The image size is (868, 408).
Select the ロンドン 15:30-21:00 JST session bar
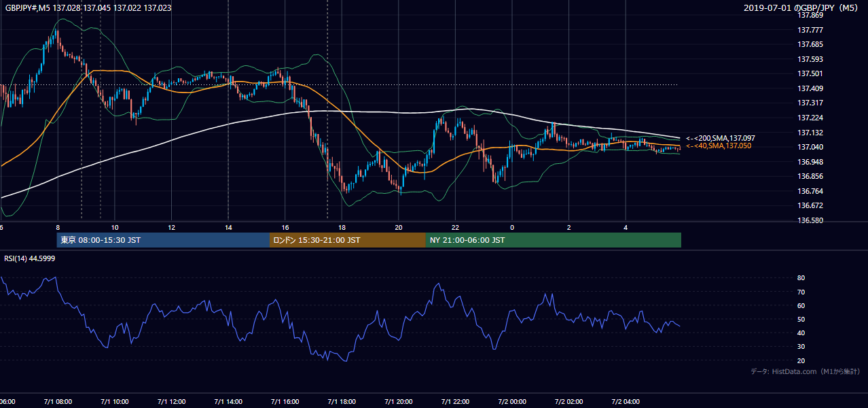[347, 240]
